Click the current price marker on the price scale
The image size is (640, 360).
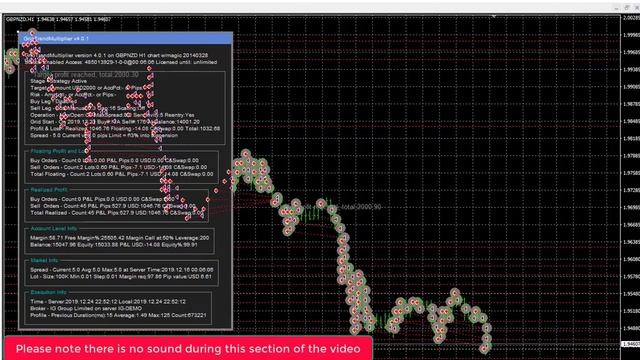[x=631, y=344]
